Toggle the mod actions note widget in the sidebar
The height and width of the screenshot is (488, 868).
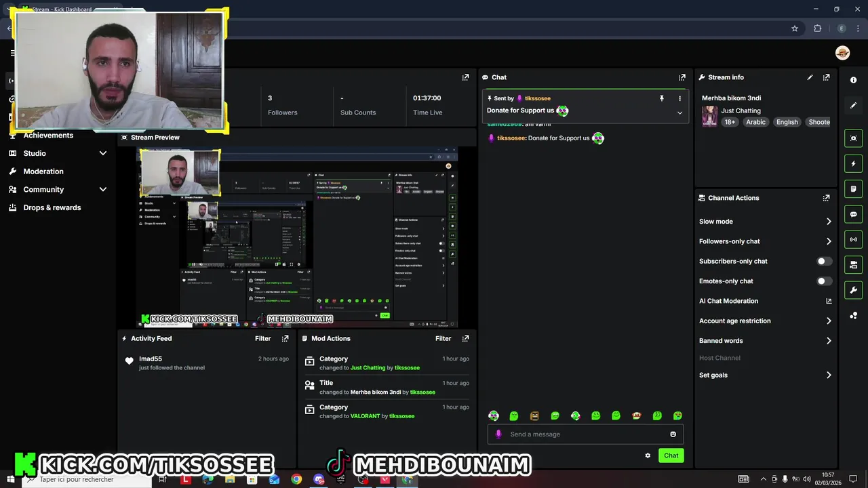pos(853,188)
